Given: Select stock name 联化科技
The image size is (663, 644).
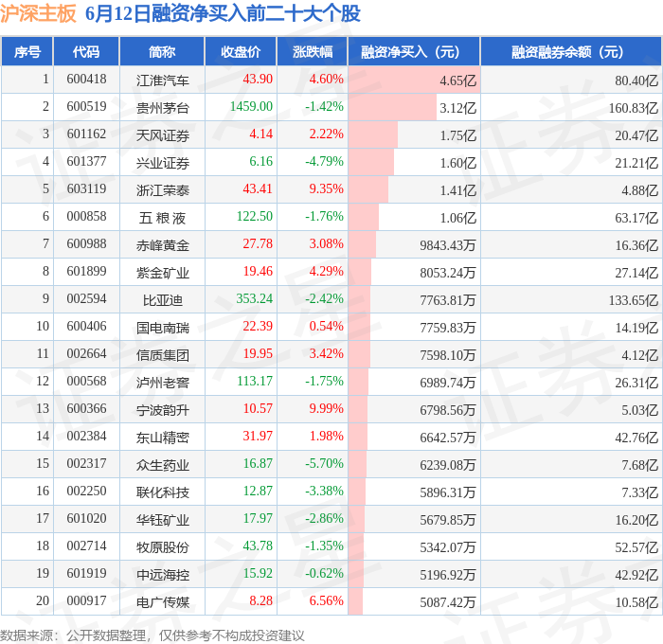Looking at the screenshot, I should 162,492.
